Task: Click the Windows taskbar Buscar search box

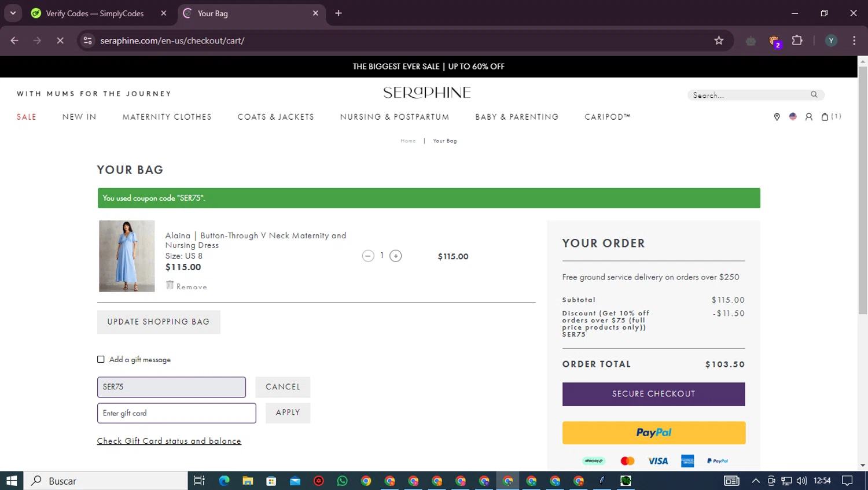Action: [105, 481]
